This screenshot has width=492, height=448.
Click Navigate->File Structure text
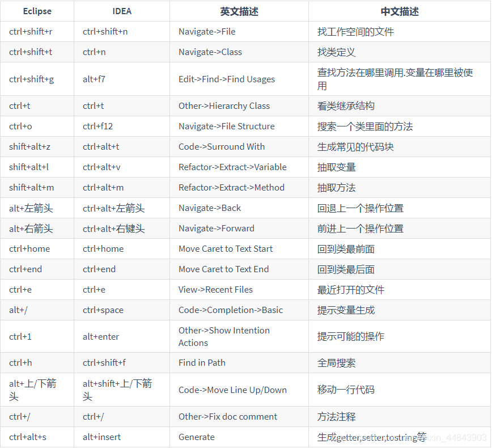(x=227, y=126)
